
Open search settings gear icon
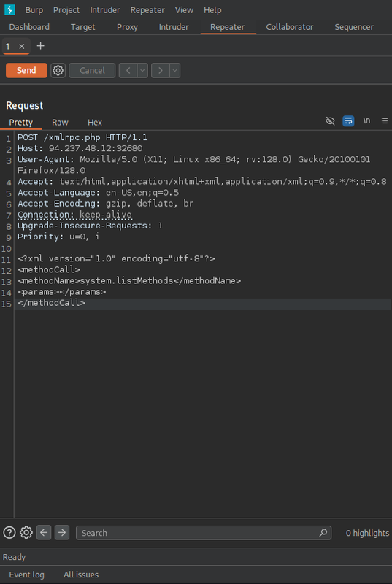click(x=26, y=533)
